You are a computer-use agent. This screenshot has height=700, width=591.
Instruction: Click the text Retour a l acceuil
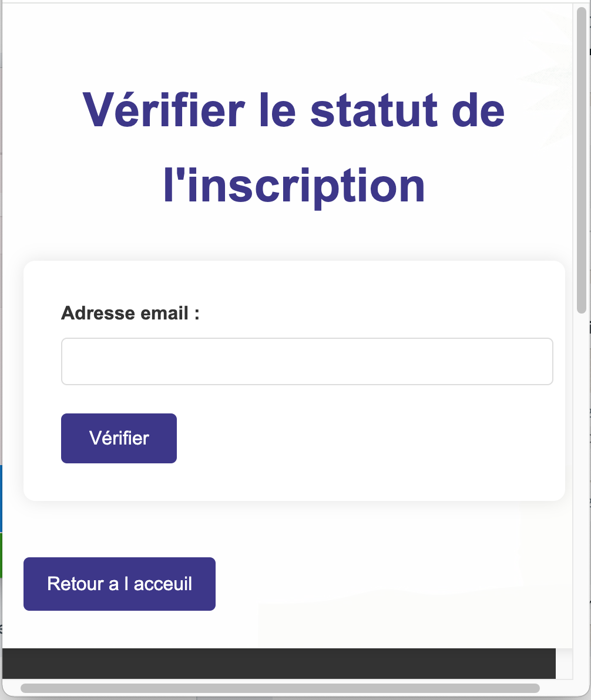(x=119, y=584)
